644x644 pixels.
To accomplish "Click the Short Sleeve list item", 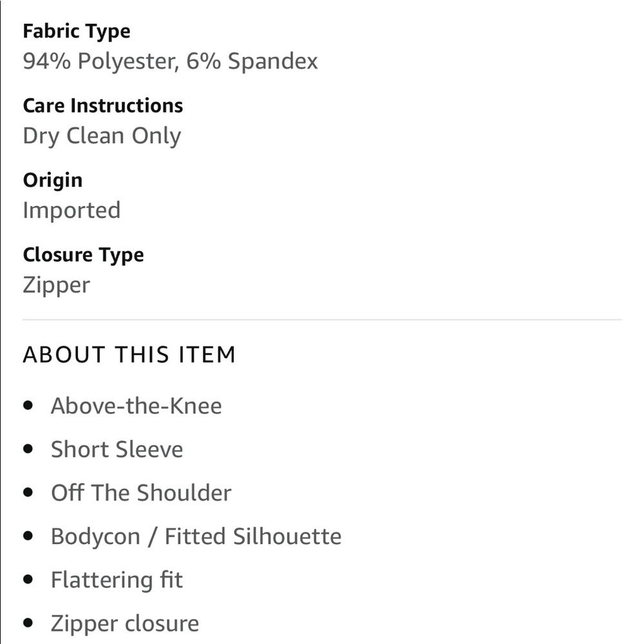I will tap(117, 450).
